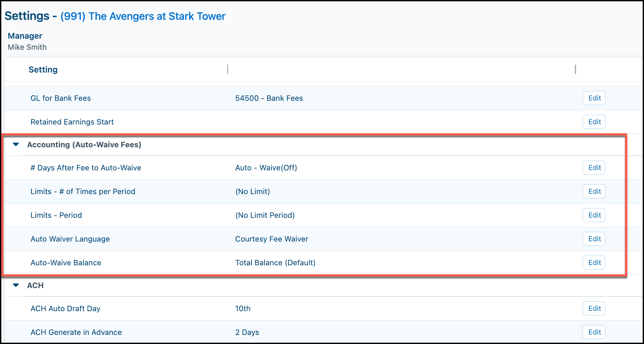Select the Auto Waiver Language row label
Screen dimensions: 644x344
tap(70, 239)
